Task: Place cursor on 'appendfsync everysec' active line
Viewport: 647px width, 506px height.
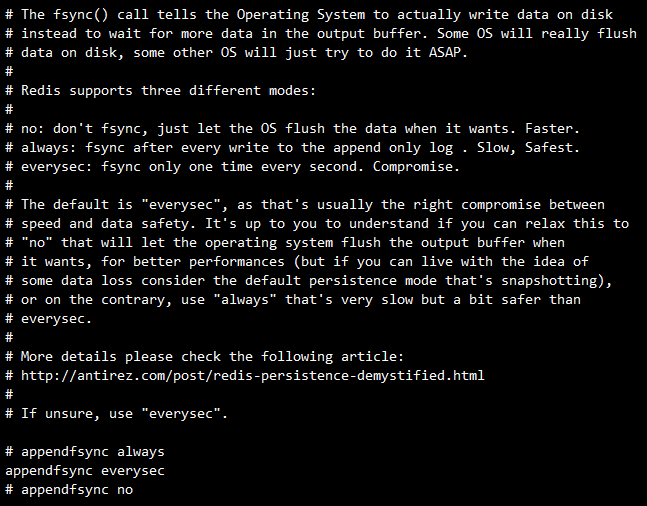Action: click(x=85, y=471)
